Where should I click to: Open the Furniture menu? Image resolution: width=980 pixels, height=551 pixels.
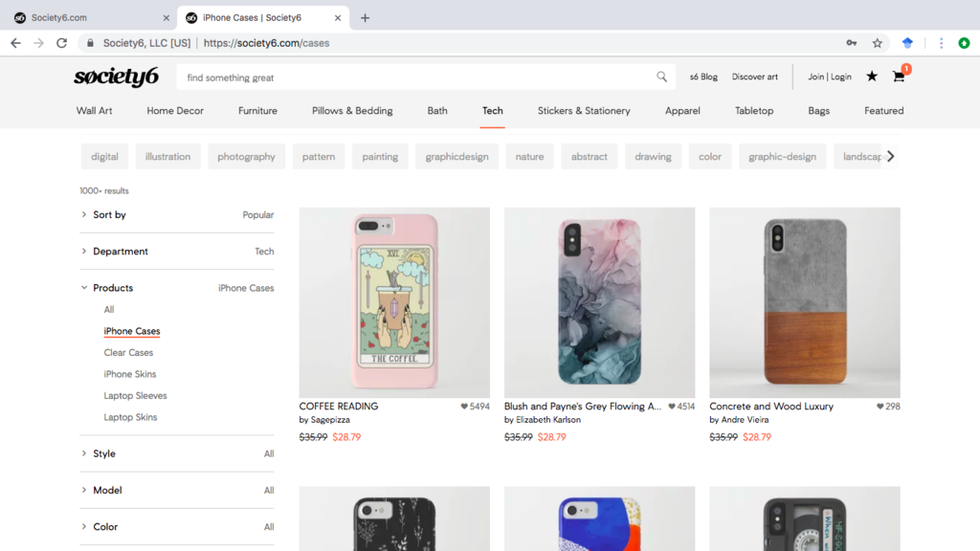coord(257,111)
